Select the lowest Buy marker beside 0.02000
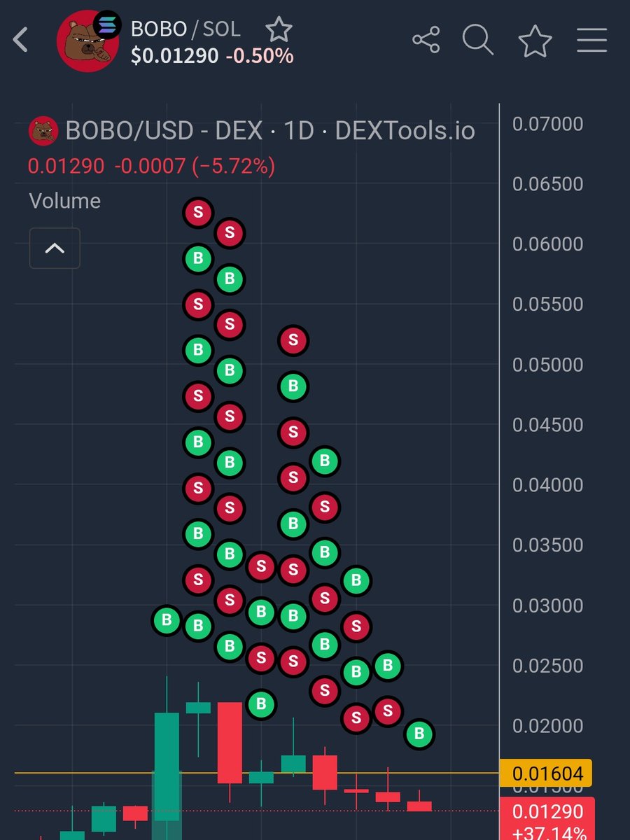This screenshot has height=840, width=630. pyautogui.click(x=420, y=734)
